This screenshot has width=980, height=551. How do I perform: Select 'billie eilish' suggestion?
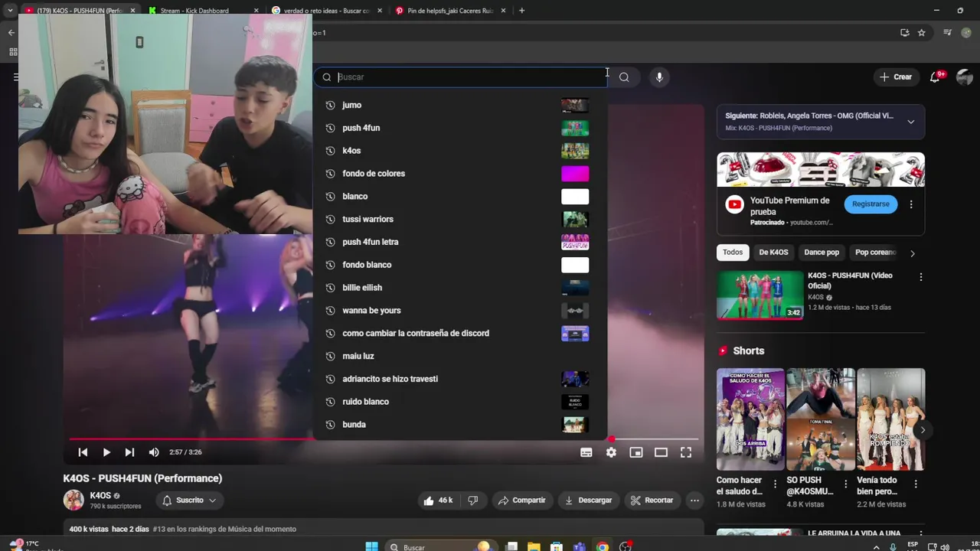[459, 288]
